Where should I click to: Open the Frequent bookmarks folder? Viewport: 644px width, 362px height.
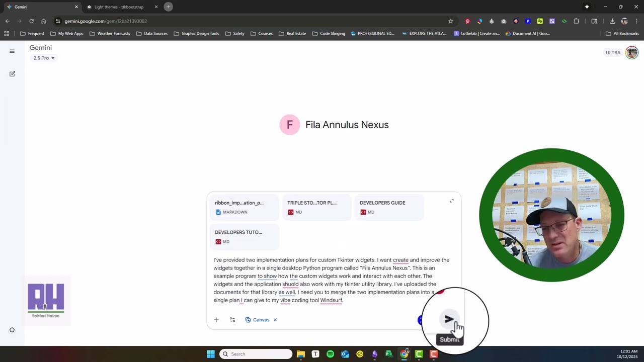32,34
